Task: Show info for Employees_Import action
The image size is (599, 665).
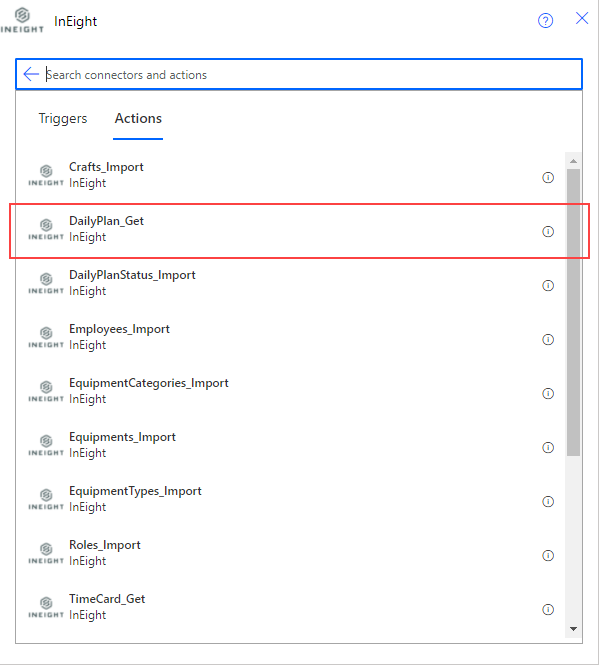Action: (x=548, y=339)
